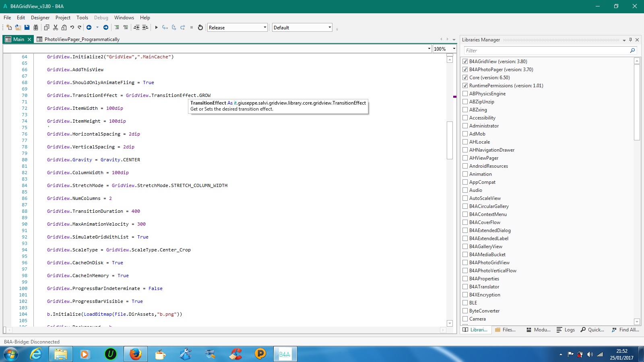Open the File menu
644x362 pixels.
[7, 18]
